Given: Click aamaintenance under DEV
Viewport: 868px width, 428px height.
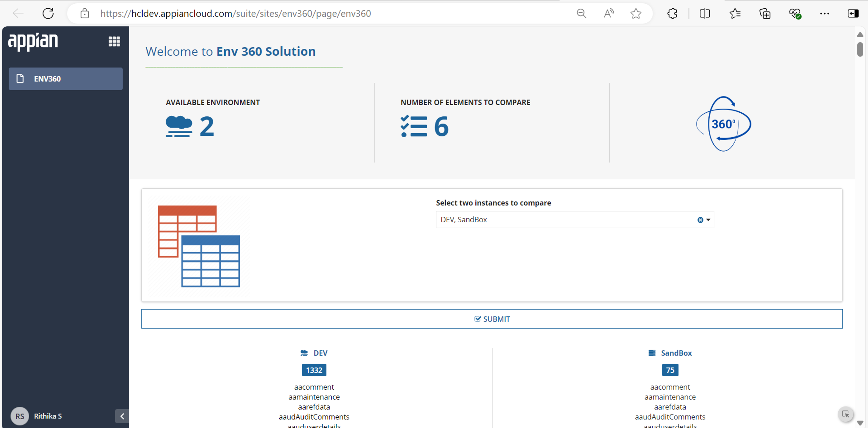Looking at the screenshot, I should click(314, 397).
